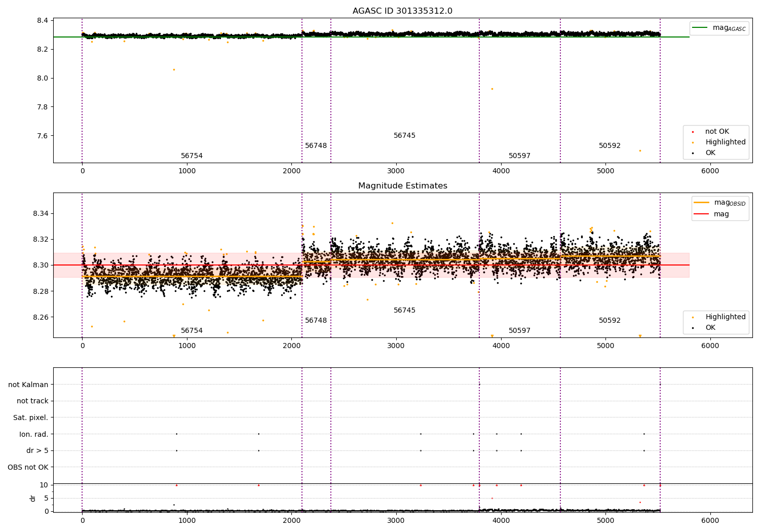Click obsid label 50592 in the top plot
Screen dimensions: 760x532
click(610, 146)
